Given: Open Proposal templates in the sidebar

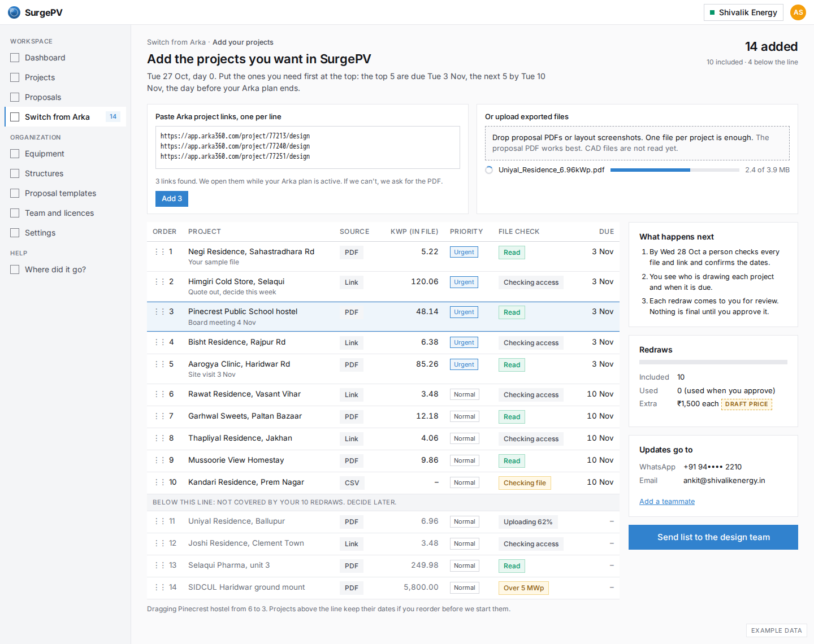Looking at the screenshot, I should (x=66, y=193).
